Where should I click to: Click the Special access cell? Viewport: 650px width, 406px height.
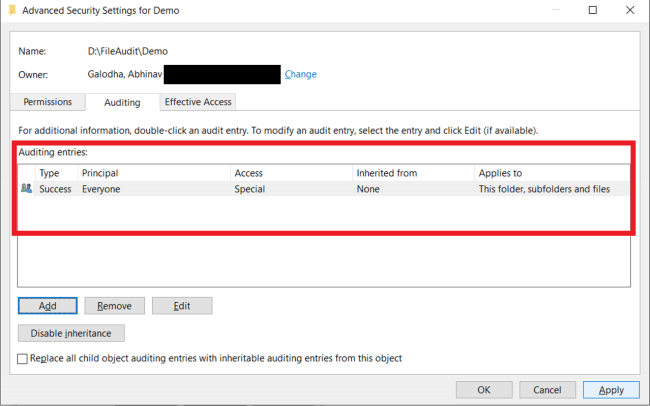coord(250,189)
